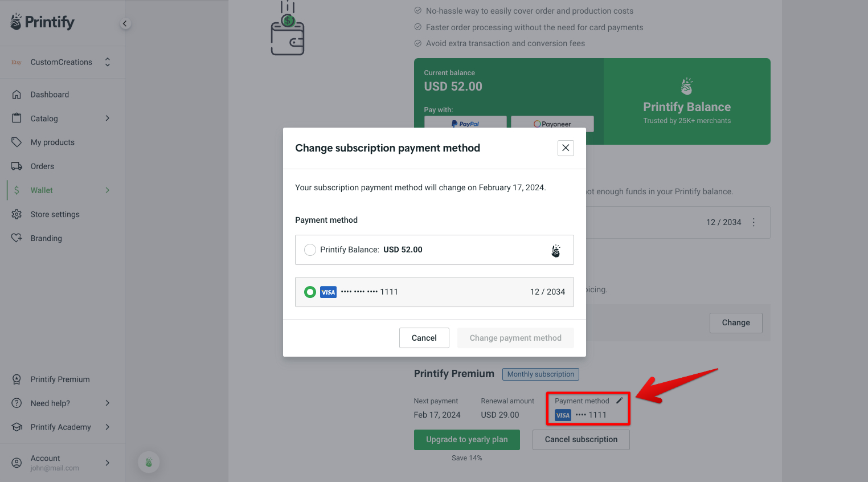868x482 pixels.
Task: Select the Wallet section in sidebar
Action: tap(42, 190)
